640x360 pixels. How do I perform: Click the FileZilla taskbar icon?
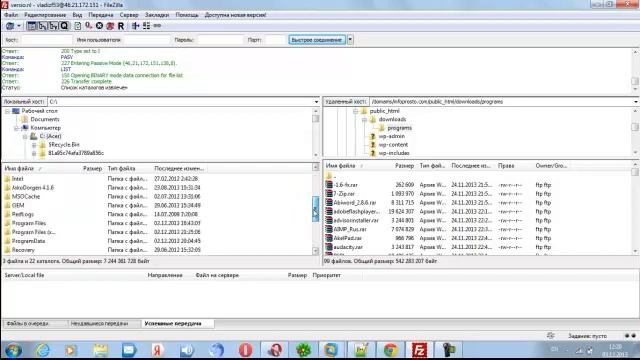point(419,350)
